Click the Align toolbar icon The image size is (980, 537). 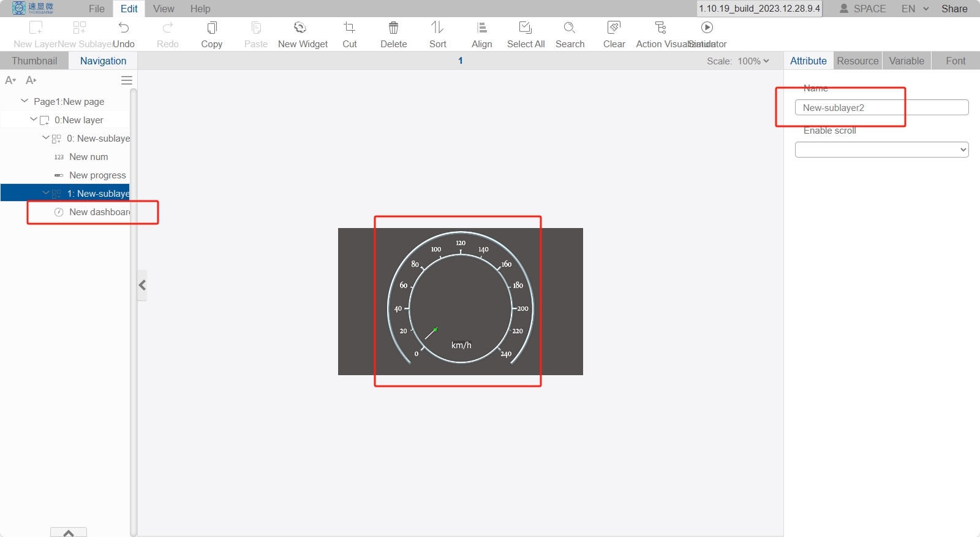482,28
